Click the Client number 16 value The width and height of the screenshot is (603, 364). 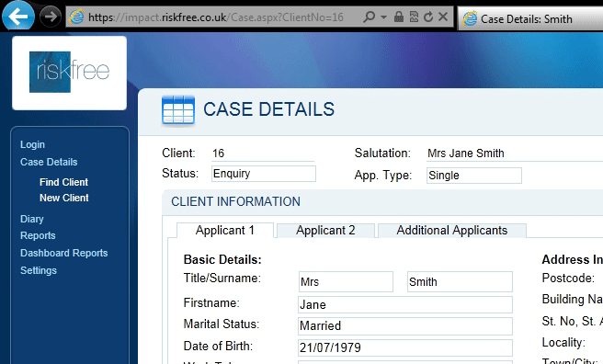pos(218,154)
